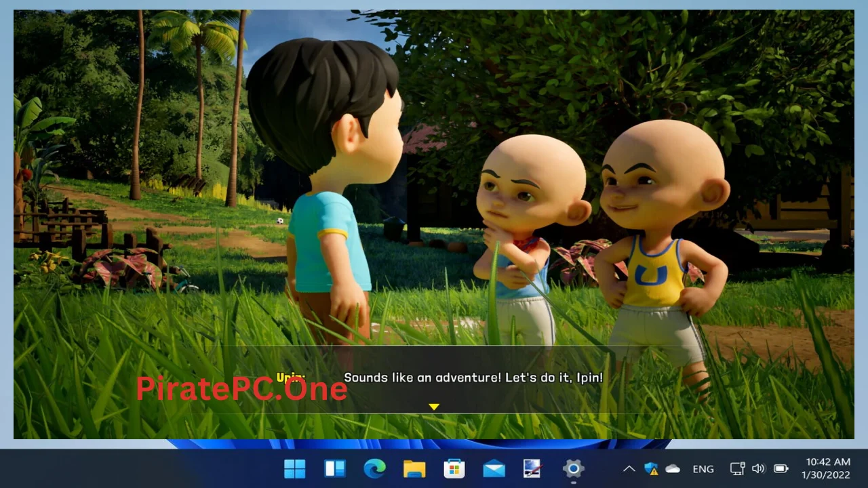
Task: Open the app icon left of Settings
Action: pos(533,468)
